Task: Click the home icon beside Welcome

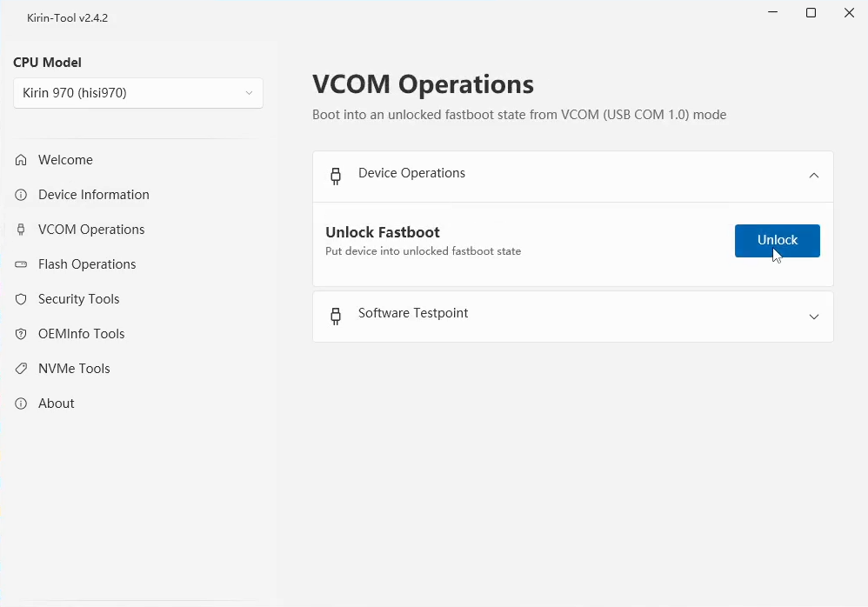Action: click(21, 160)
